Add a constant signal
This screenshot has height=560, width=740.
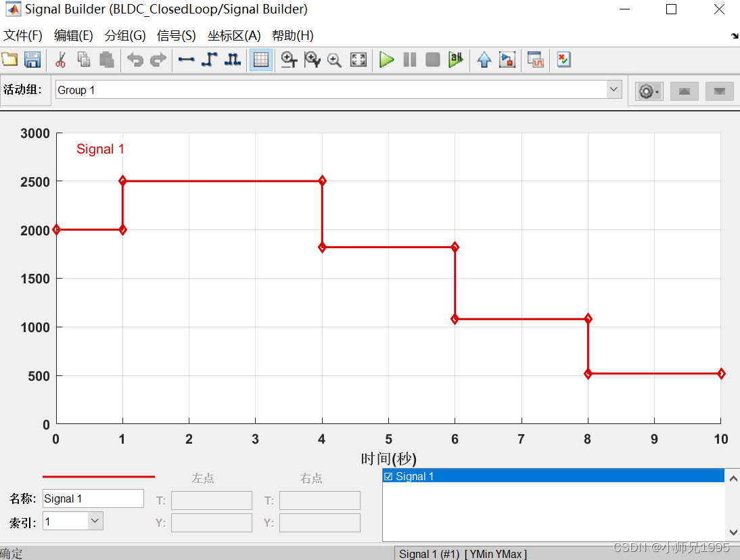[187, 60]
